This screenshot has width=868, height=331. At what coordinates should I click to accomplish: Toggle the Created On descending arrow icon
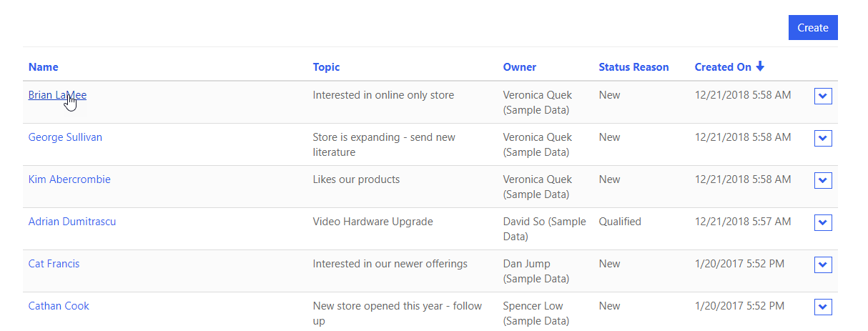[x=760, y=66]
